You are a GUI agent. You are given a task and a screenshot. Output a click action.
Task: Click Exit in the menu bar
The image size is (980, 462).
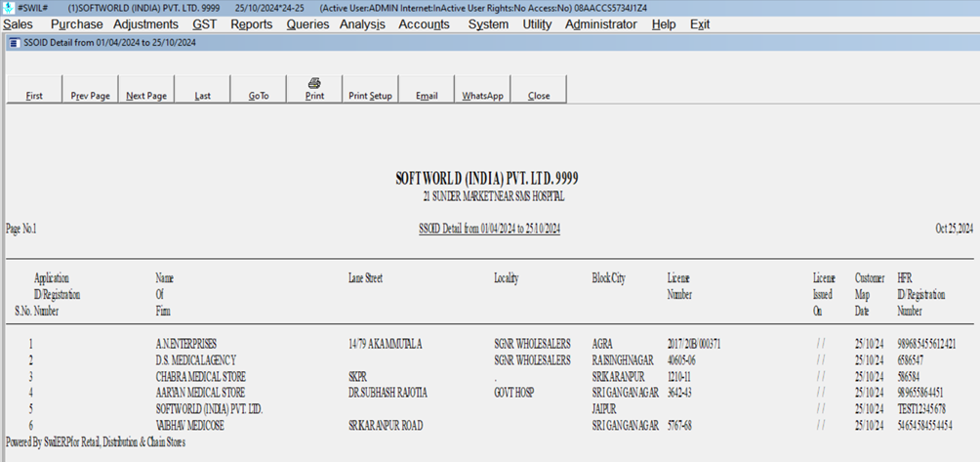(700, 24)
